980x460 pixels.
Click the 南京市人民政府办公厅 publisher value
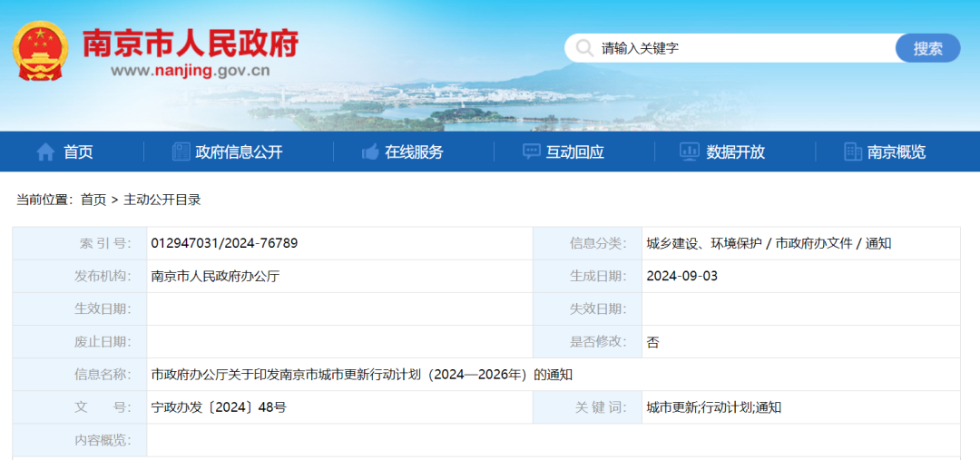[216, 276]
